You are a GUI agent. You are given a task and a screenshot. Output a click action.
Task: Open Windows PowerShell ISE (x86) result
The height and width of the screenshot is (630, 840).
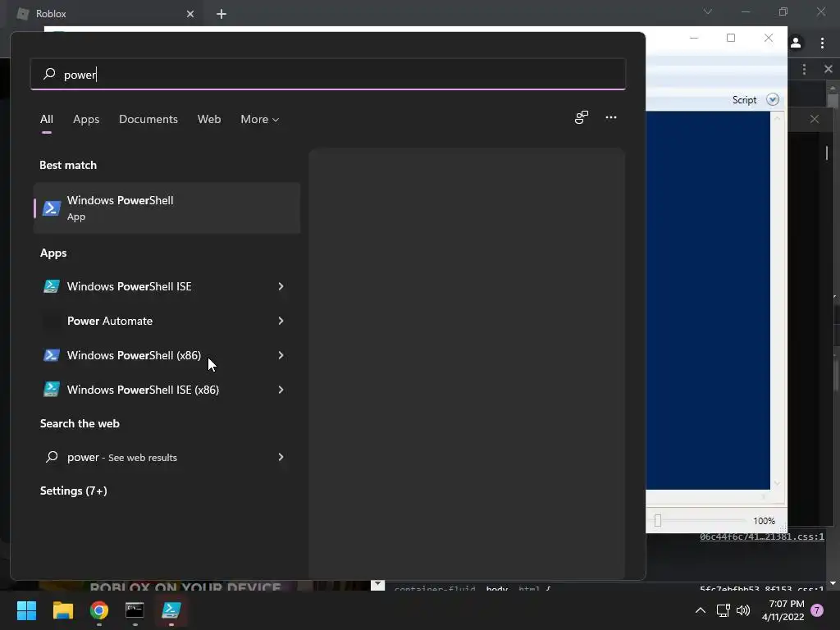click(x=167, y=390)
